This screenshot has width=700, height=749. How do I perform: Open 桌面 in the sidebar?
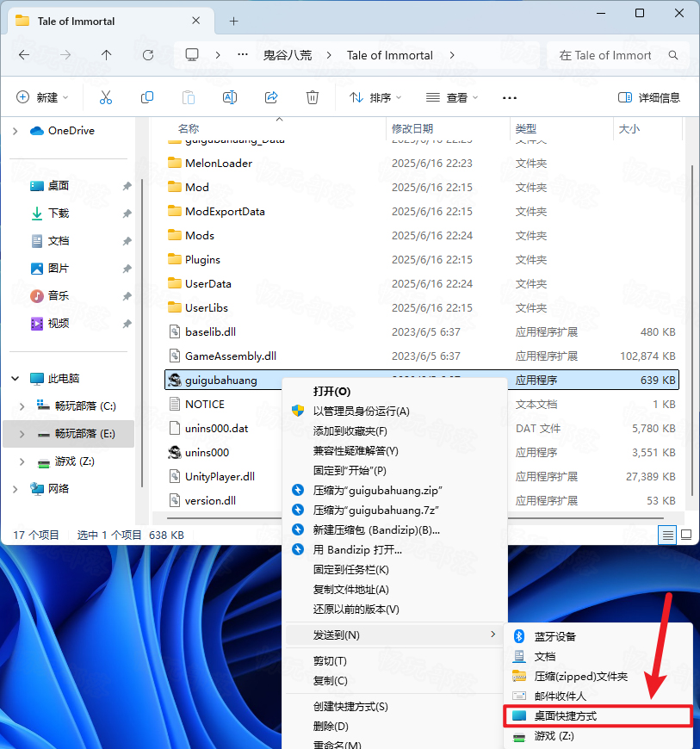coord(59,185)
